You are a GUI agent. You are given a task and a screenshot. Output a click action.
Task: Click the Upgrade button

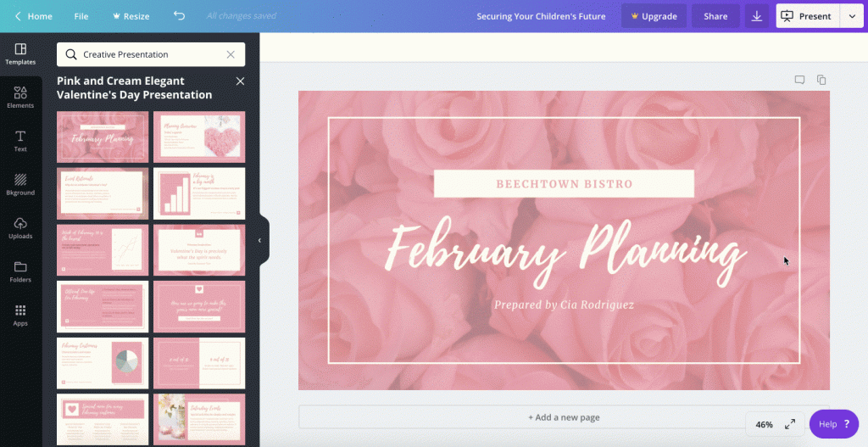[654, 16]
